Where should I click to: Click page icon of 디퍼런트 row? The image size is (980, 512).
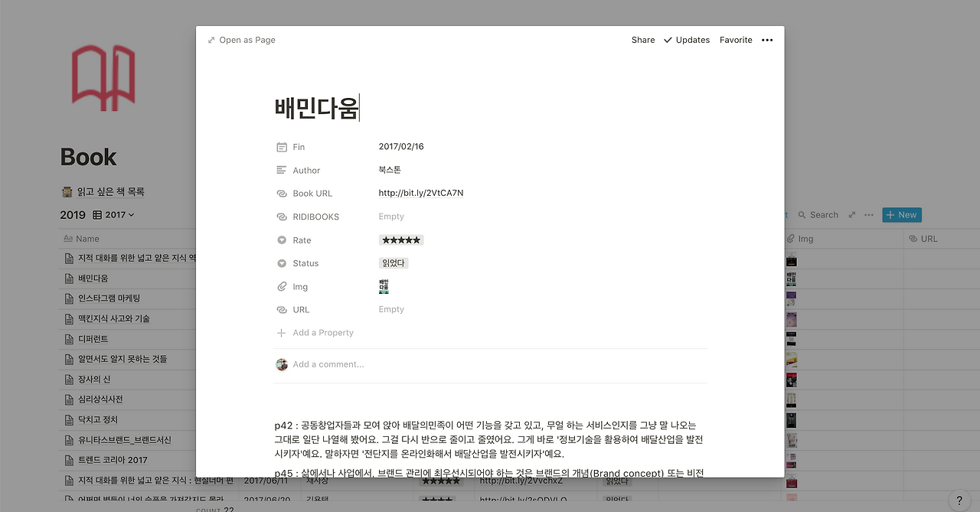coord(69,339)
